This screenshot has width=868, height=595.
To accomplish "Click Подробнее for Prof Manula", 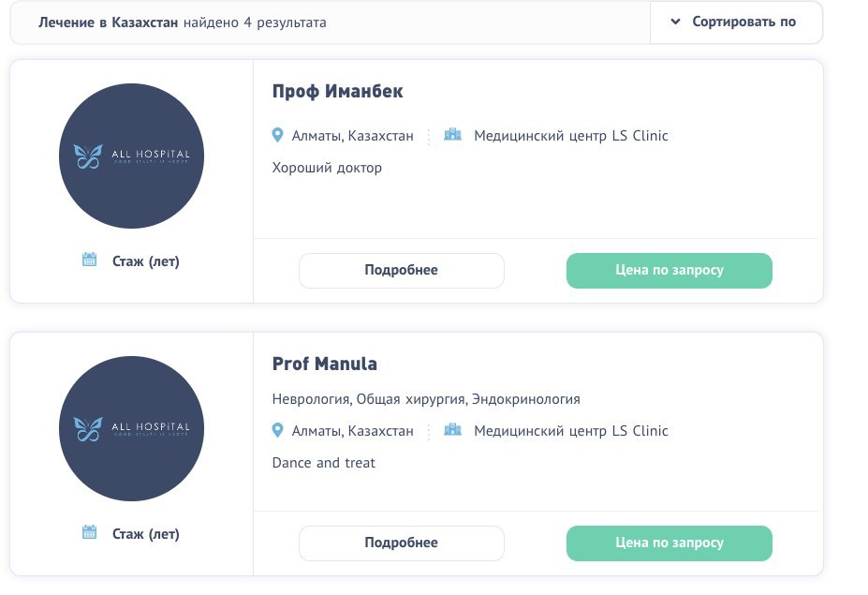I will [402, 543].
